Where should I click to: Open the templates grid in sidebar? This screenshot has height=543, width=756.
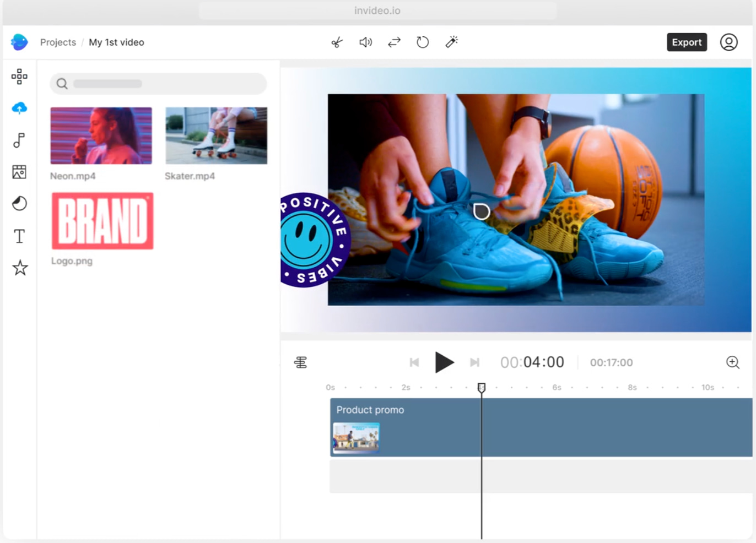pos(19,77)
